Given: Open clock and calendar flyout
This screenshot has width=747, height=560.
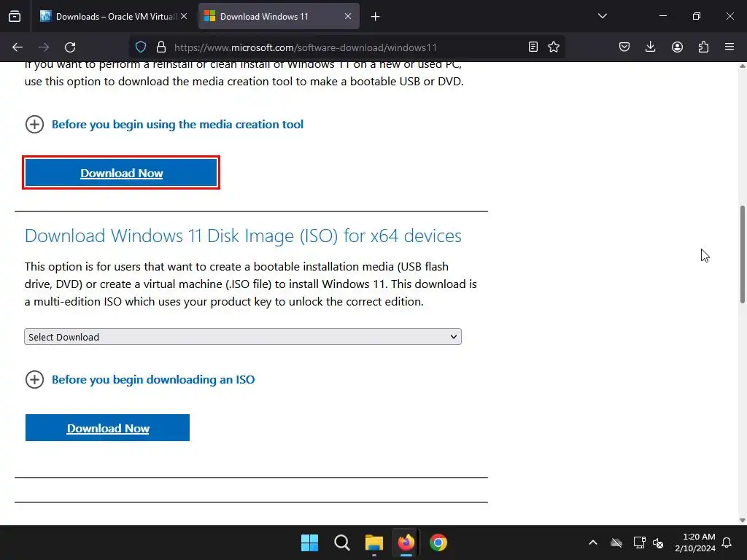Looking at the screenshot, I should pyautogui.click(x=695, y=542).
